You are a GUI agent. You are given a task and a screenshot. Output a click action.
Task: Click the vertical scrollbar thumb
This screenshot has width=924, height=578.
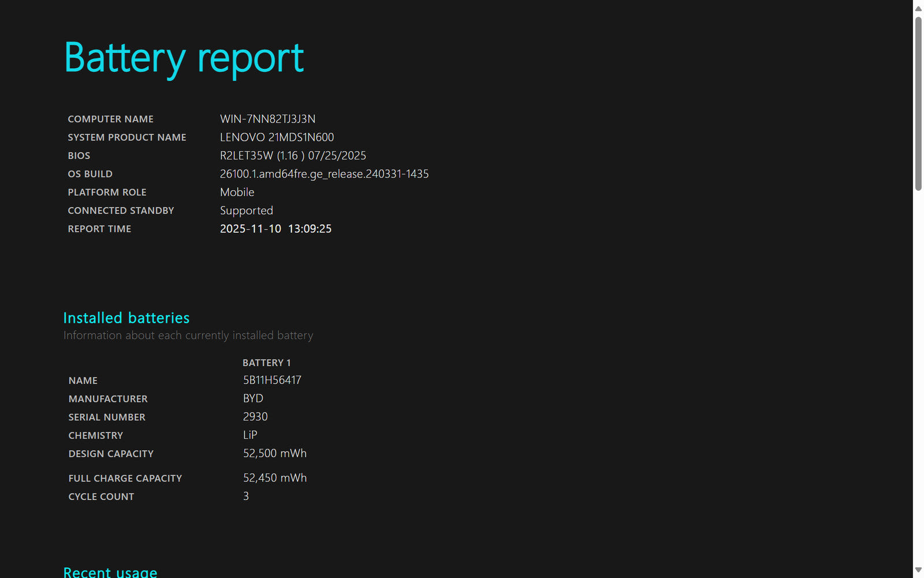pyautogui.click(x=918, y=103)
